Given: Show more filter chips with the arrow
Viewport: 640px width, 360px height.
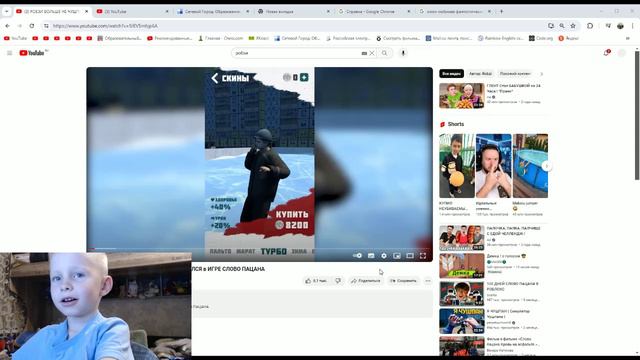Looking at the screenshot, I should pos(542,74).
